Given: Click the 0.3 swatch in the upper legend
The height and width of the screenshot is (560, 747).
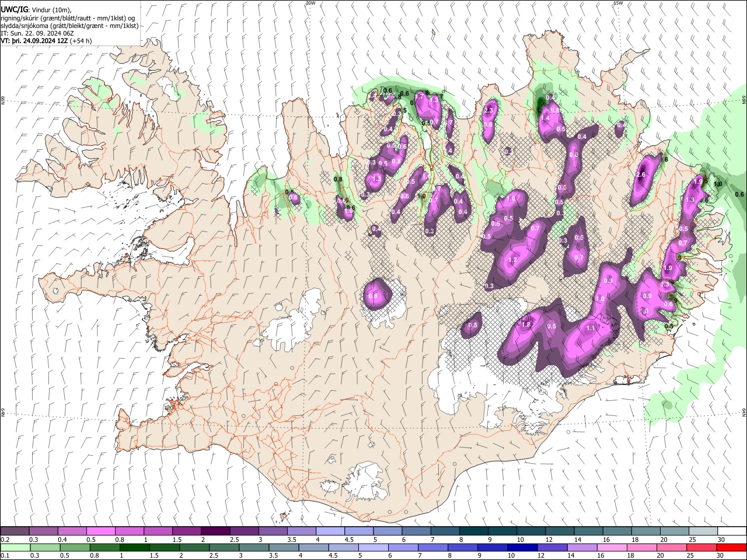Looking at the screenshot, I should tap(43, 531).
